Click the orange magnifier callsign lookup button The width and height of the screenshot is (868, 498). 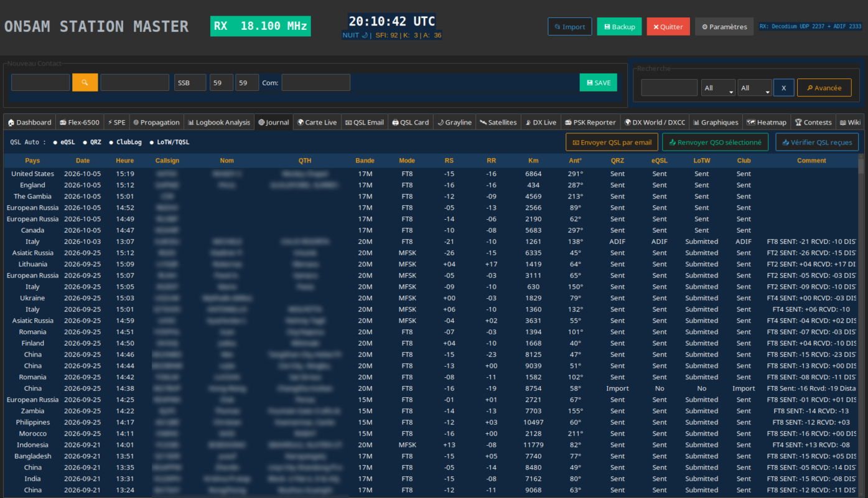coord(85,83)
